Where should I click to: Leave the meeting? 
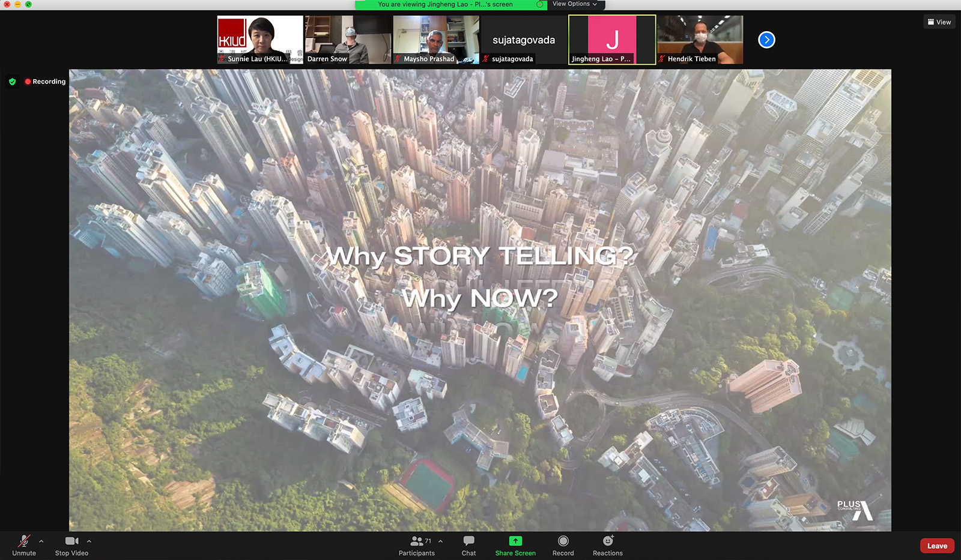(x=937, y=546)
